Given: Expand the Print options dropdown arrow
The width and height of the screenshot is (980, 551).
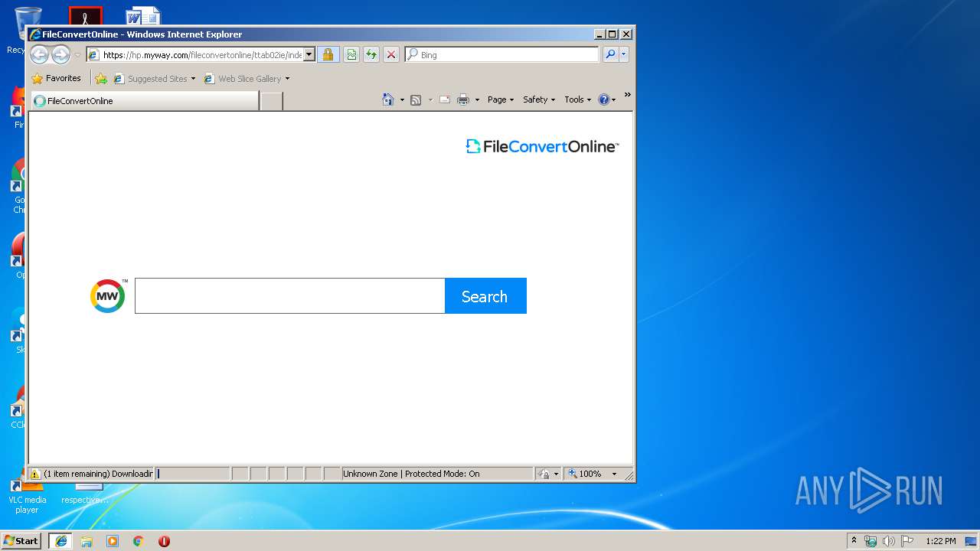Looking at the screenshot, I should tap(477, 99).
